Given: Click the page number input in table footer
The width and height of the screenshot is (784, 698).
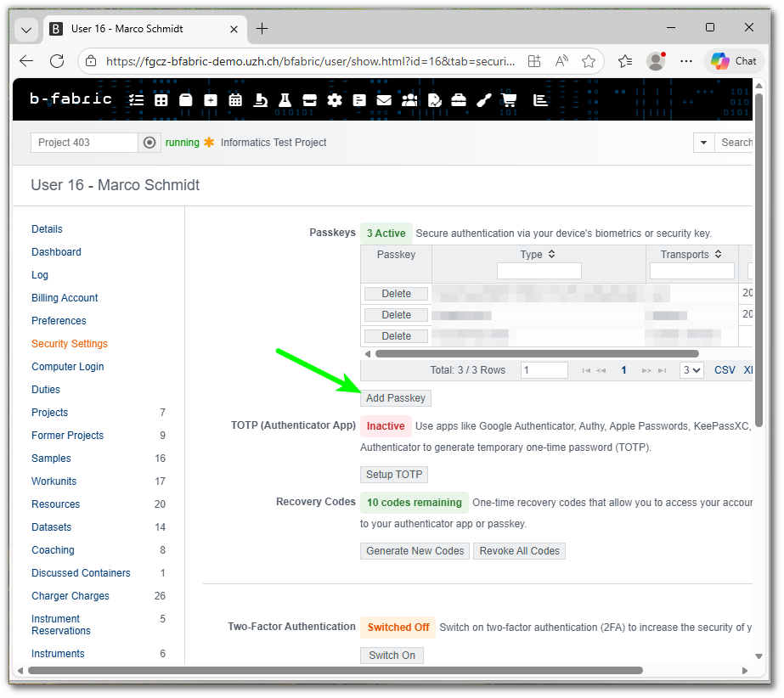Looking at the screenshot, I should [544, 370].
